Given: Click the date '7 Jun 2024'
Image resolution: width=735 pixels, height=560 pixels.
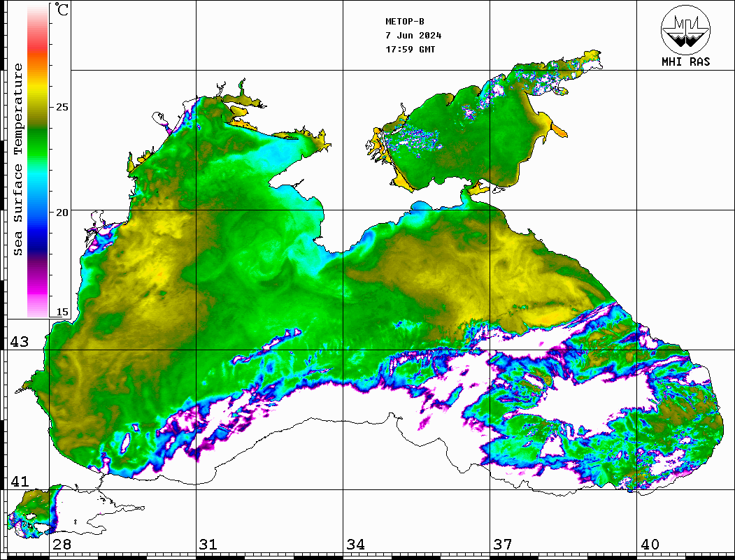Looking at the screenshot, I should (x=413, y=36).
